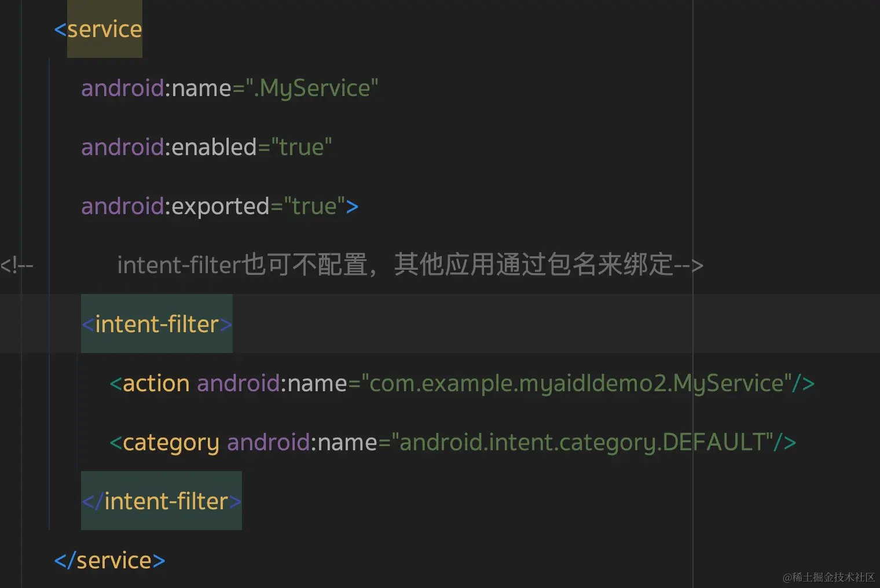
Task: Click the android.intent.category.DEFAULT string
Action: click(x=582, y=443)
